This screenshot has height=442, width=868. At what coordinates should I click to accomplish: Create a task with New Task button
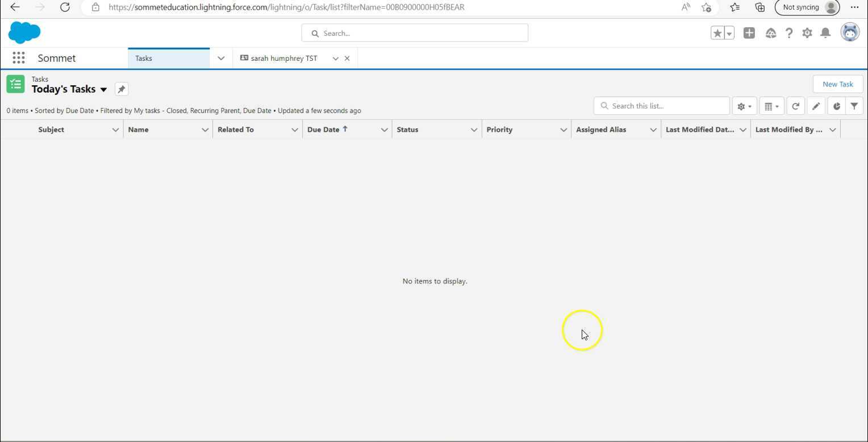(x=837, y=84)
